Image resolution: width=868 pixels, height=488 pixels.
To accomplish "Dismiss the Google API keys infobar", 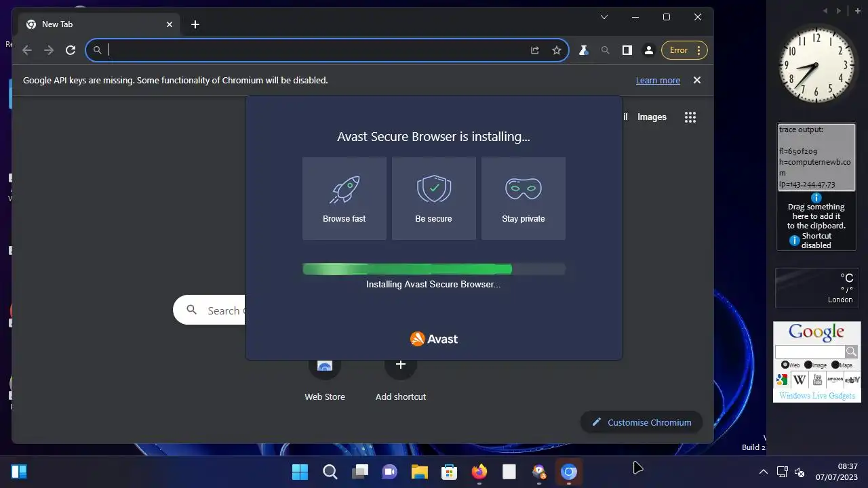I will click(x=696, y=80).
